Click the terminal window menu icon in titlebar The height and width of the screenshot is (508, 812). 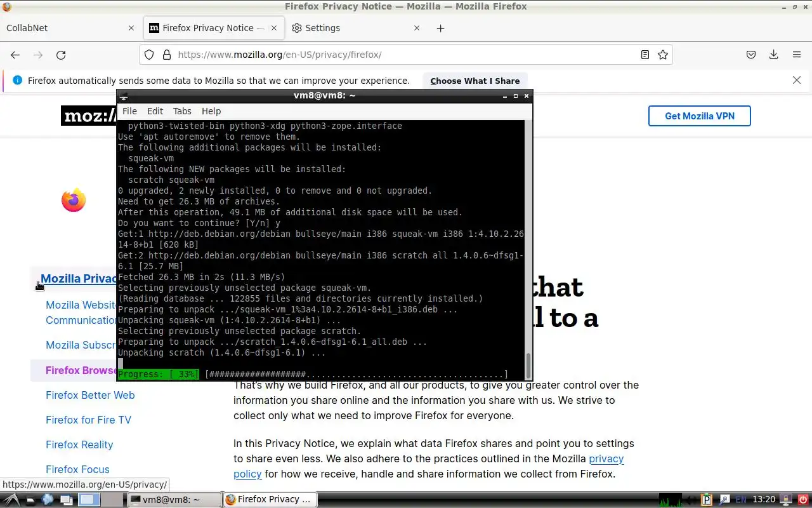click(x=124, y=96)
